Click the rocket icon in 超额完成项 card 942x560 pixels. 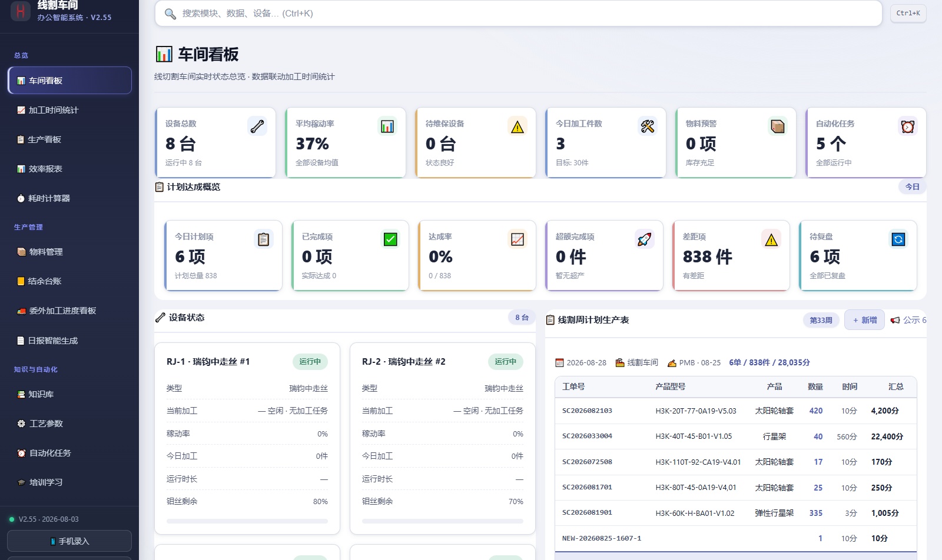pos(645,239)
